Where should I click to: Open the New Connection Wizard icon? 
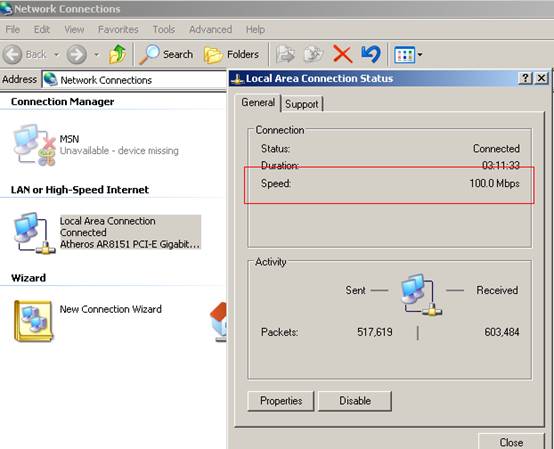pyautogui.click(x=34, y=321)
